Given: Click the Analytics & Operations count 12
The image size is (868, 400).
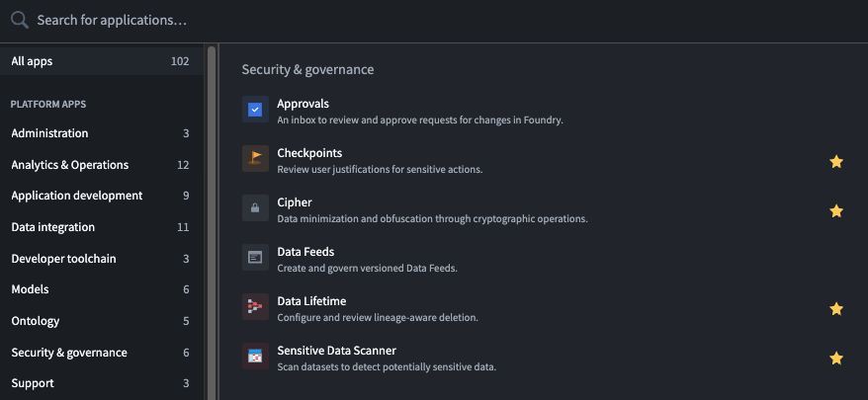Looking at the screenshot, I should click(183, 165).
